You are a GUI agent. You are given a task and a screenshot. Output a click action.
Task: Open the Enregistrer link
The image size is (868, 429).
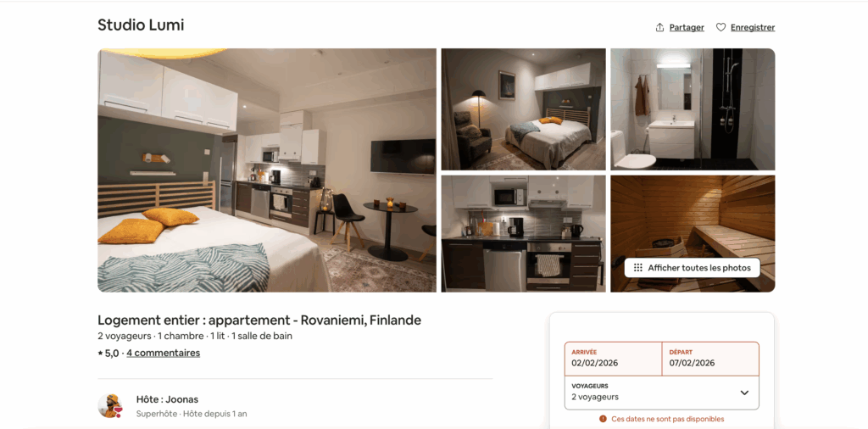pyautogui.click(x=753, y=27)
